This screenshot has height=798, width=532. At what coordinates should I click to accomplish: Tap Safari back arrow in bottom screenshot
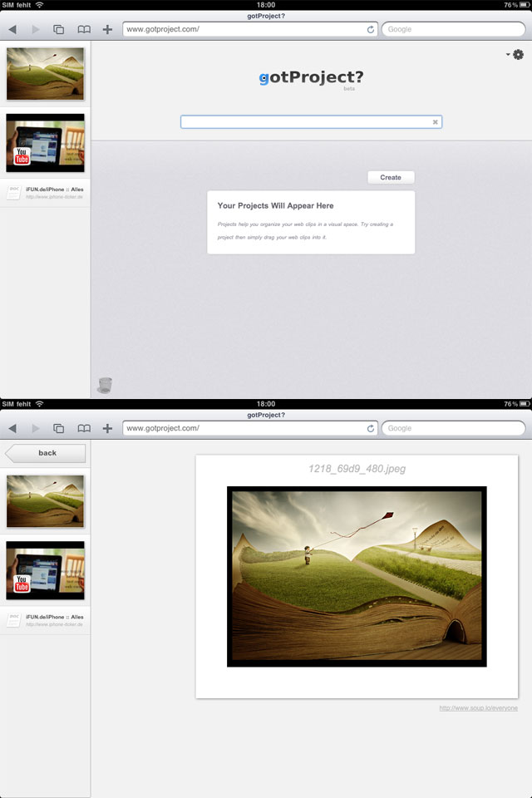[x=12, y=429]
